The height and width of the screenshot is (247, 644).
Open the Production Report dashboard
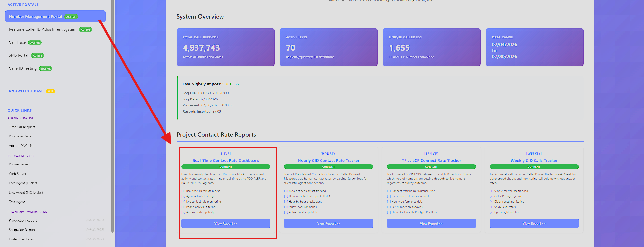point(23,220)
